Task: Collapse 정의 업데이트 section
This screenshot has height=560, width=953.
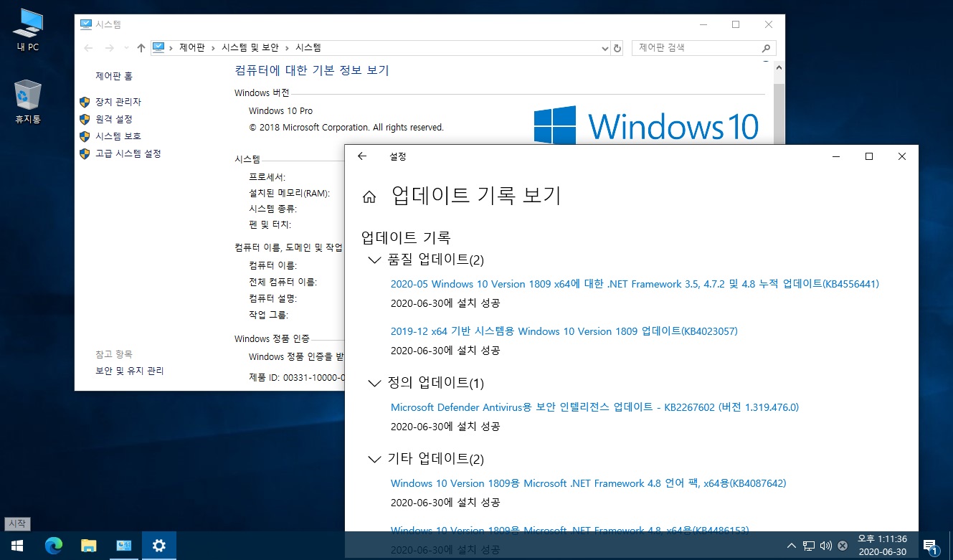Action: pyautogui.click(x=374, y=384)
